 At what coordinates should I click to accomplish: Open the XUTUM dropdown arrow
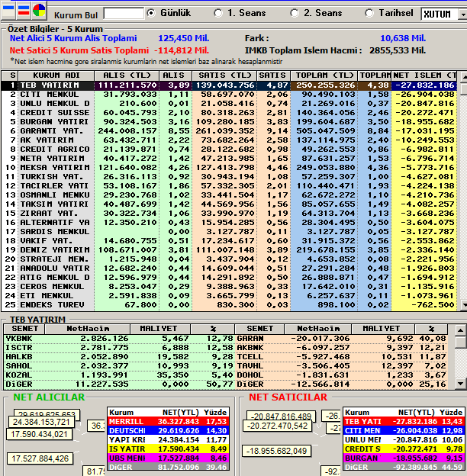point(462,14)
